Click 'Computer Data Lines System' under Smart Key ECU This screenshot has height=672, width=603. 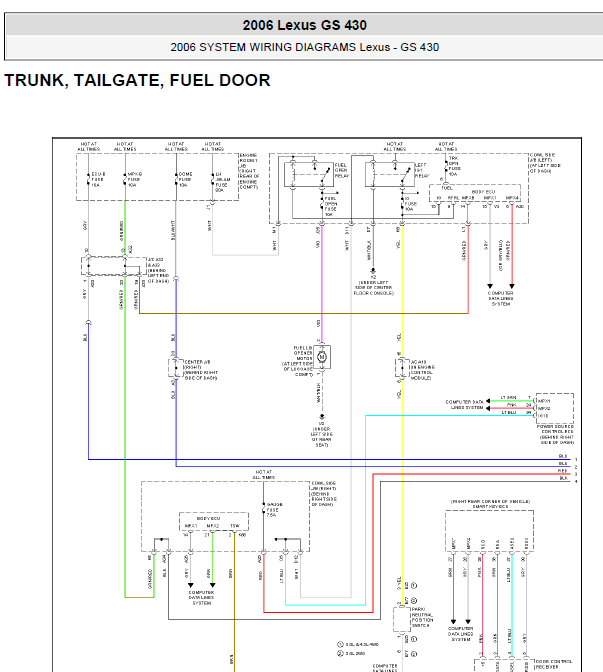(461, 634)
